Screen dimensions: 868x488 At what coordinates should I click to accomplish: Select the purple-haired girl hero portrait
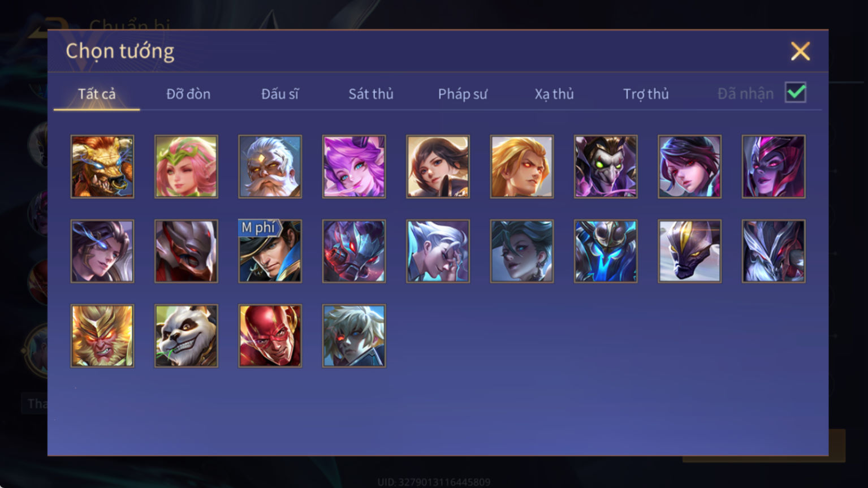[354, 166]
